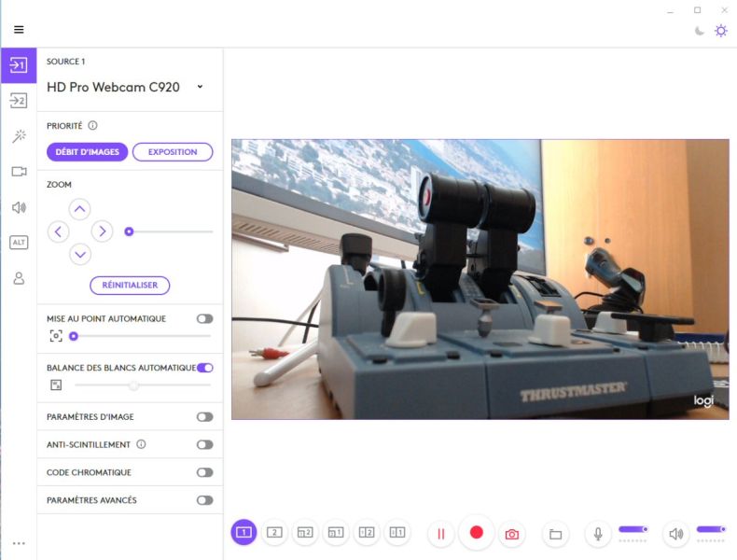Adjust the white balance slider

coord(143,385)
